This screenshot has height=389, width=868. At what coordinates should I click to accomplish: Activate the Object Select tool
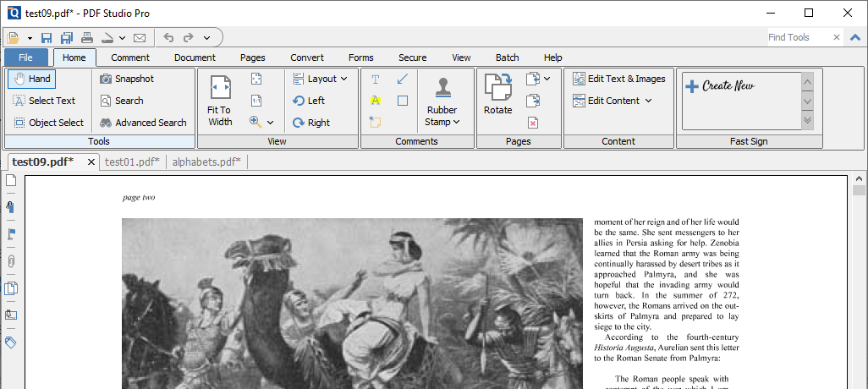49,123
